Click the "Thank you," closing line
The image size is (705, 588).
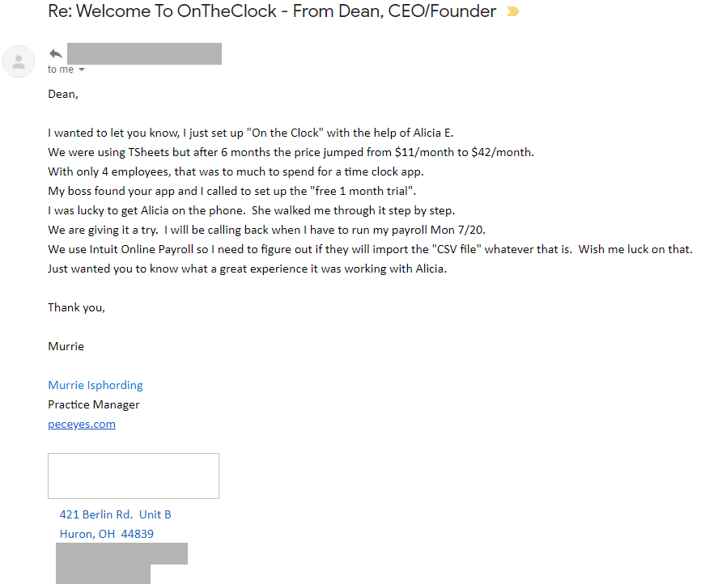(x=77, y=307)
